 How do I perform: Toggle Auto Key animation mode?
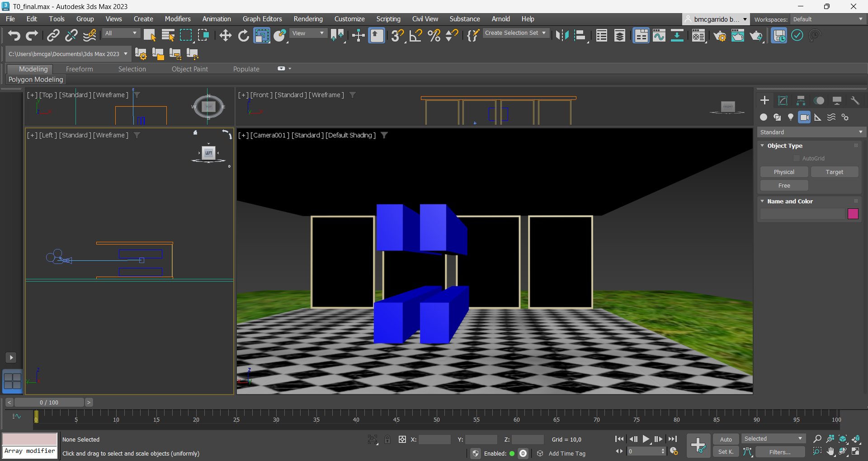coord(726,439)
